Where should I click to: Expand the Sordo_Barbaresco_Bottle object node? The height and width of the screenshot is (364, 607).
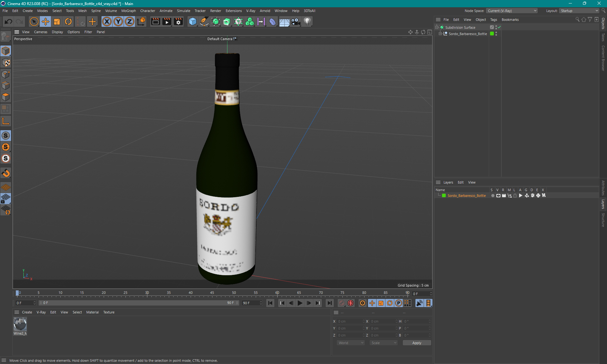pos(440,34)
